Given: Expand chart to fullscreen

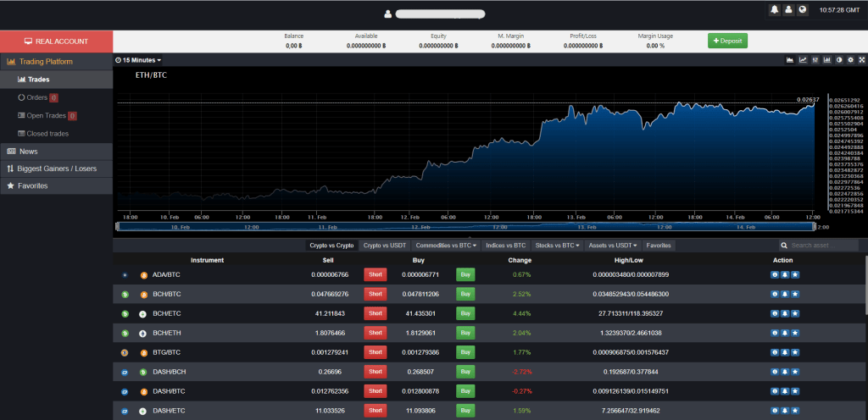Looking at the screenshot, I should (861, 60).
